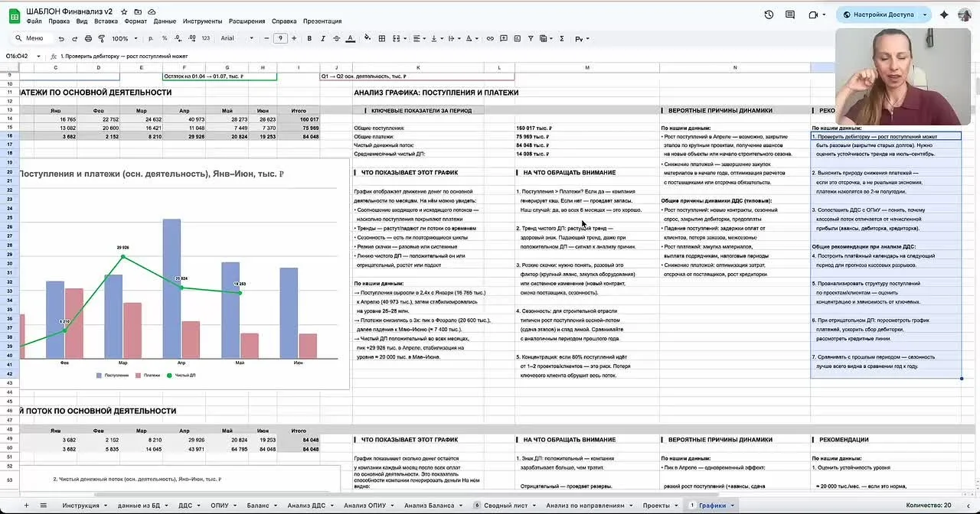Screen dimensions: 980x514
Task: Redo the last action
Action: [74, 38]
